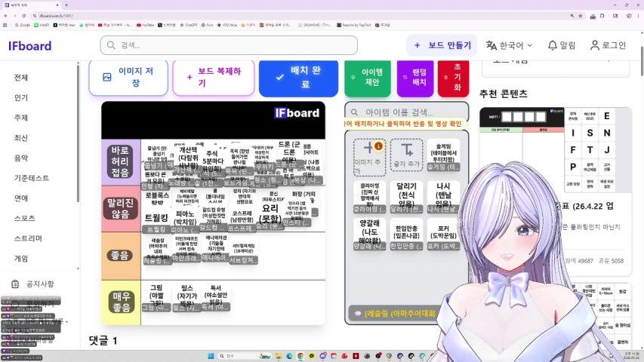Screen dimensions: 644x362
Task: Click the red 초기화 reset button
Action: (454, 77)
